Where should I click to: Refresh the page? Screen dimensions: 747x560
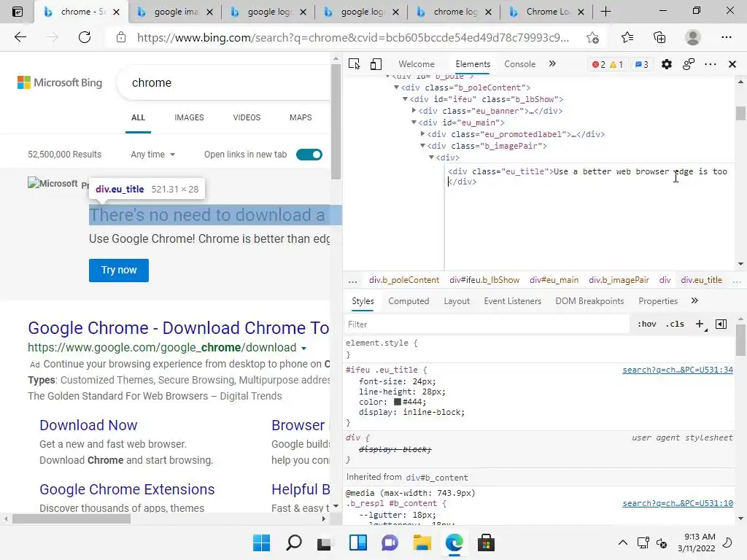[85, 37]
